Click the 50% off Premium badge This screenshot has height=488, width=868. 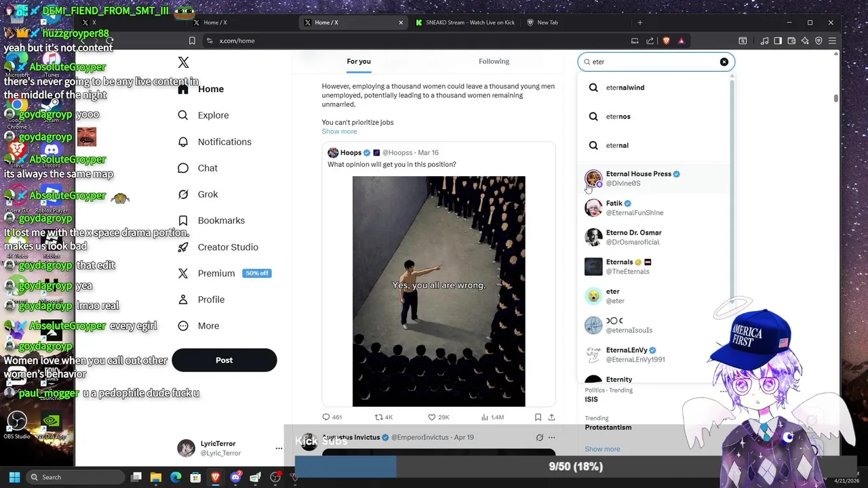coord(257,273)
